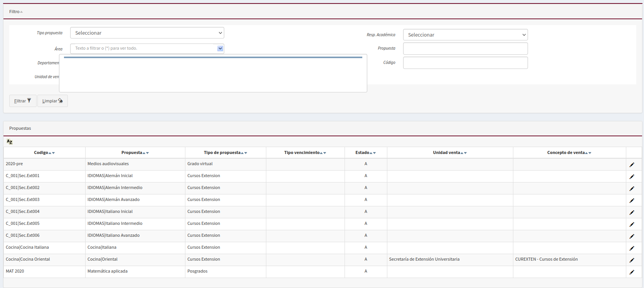
Task: Click the Área combo box arrow
Action: click(x=220, y=49)
